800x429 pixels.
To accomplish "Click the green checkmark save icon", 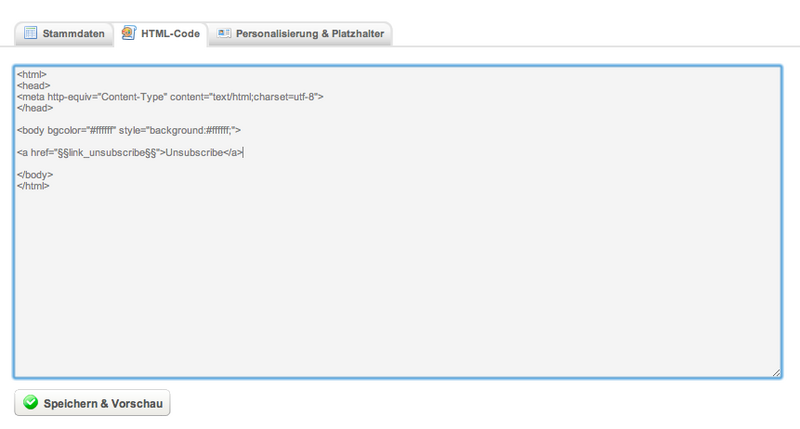I will tap(31, 402).
